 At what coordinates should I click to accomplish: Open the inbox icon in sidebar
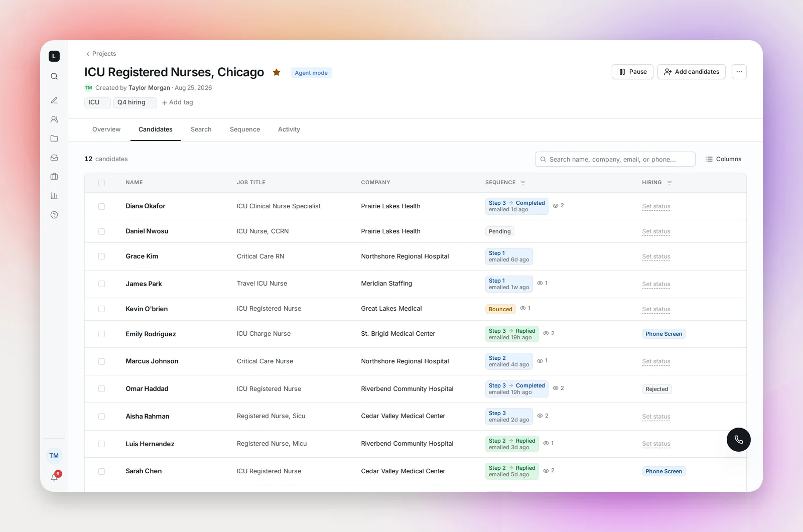click(x=54, y=158)
